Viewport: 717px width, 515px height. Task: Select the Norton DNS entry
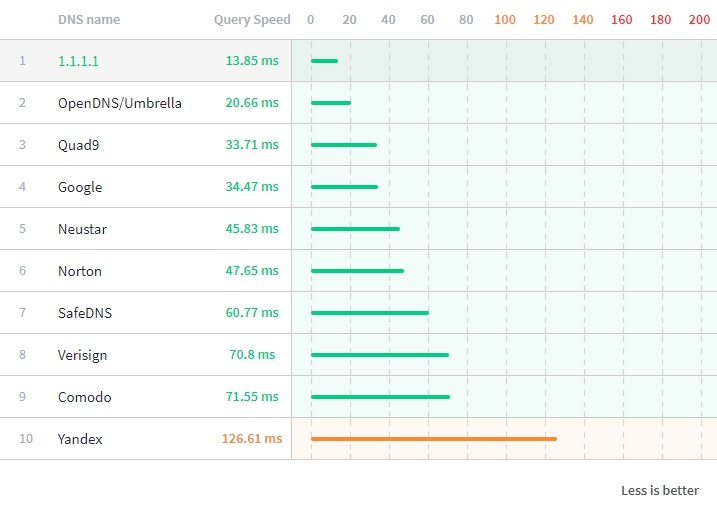tap(80, 271)
